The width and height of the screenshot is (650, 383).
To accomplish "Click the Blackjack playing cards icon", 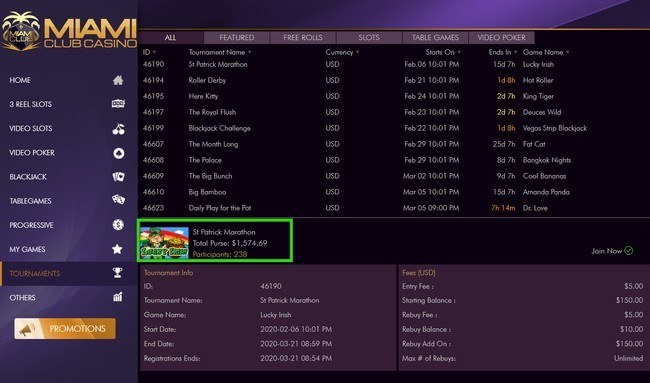I will click(118, 177).
